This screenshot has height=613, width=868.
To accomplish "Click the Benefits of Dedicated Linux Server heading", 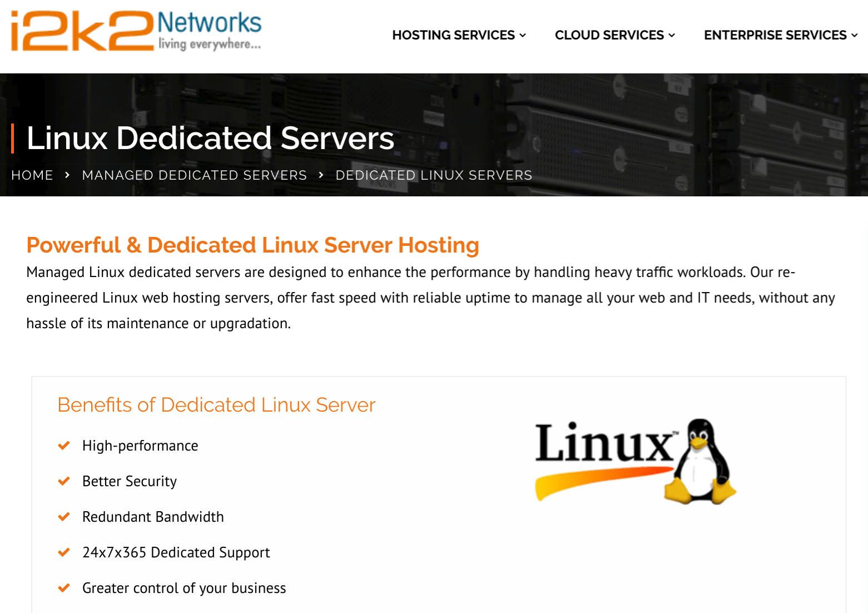I will point(216,405).
